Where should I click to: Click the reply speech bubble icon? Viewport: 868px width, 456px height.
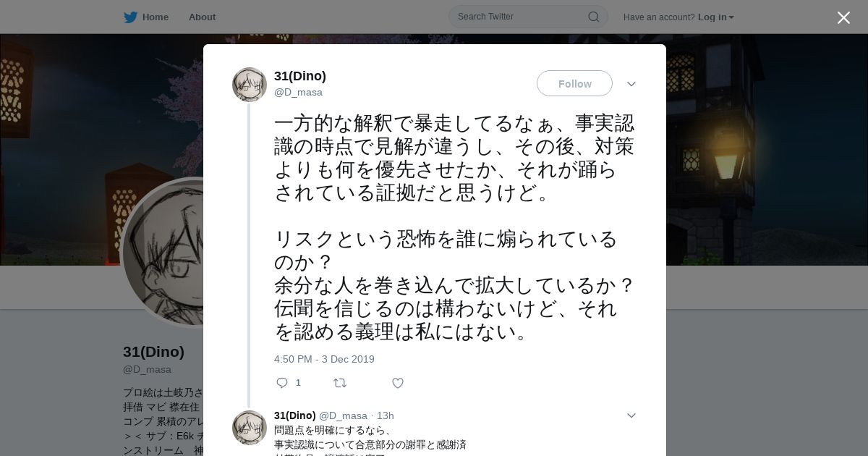point(282,383)
